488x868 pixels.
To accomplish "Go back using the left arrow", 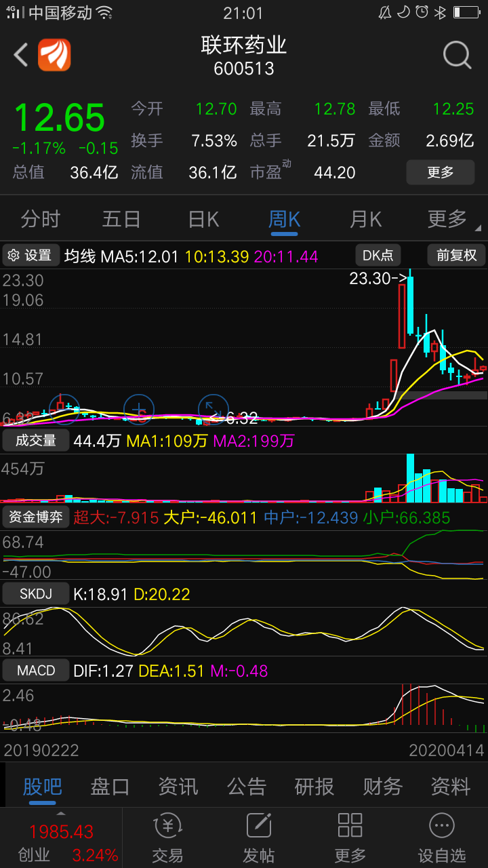I will coord(21,55).
